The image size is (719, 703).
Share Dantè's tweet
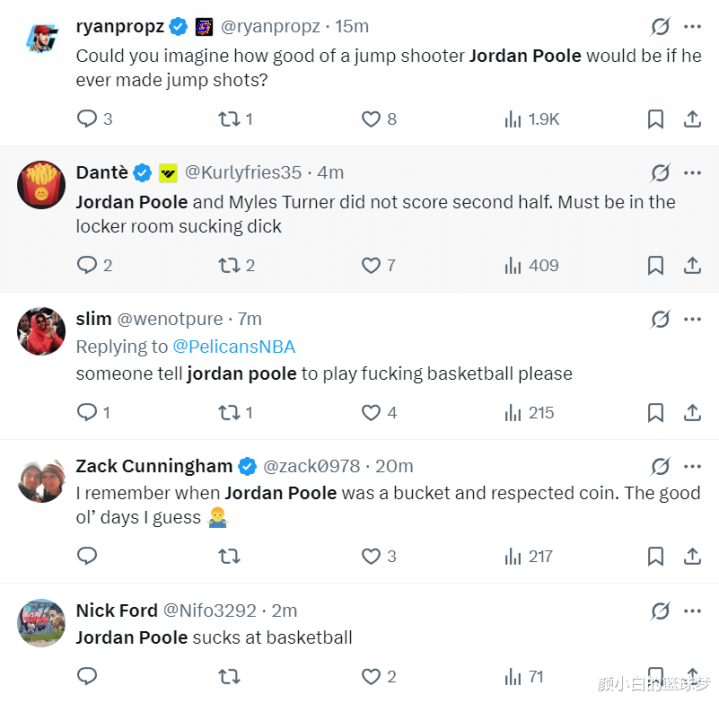click(x=692, y=265)
